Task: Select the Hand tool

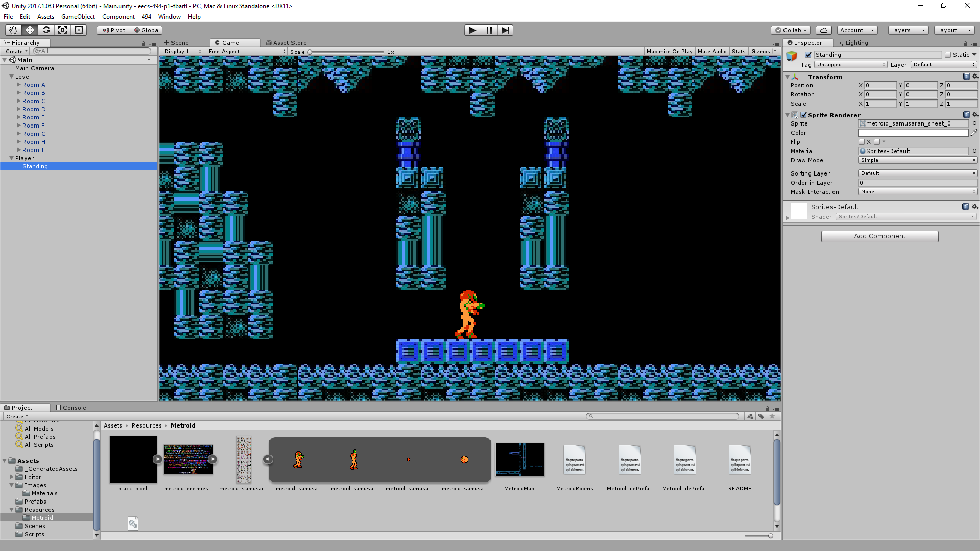Action: [x=13, y=30]
